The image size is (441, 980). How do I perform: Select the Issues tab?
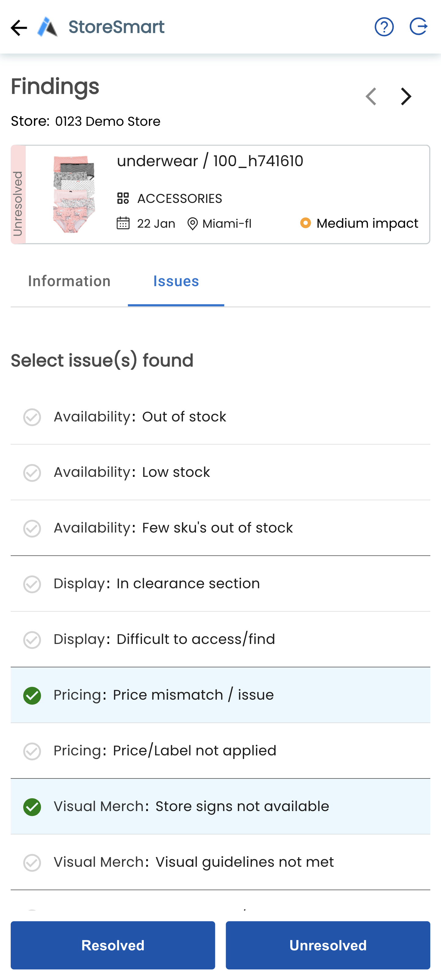pos(176,282)
